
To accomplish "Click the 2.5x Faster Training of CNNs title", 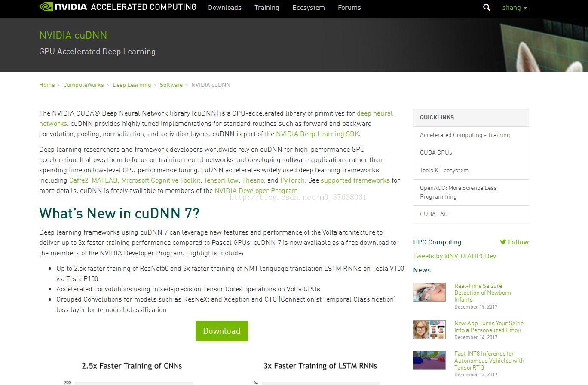I will [132, 366].
